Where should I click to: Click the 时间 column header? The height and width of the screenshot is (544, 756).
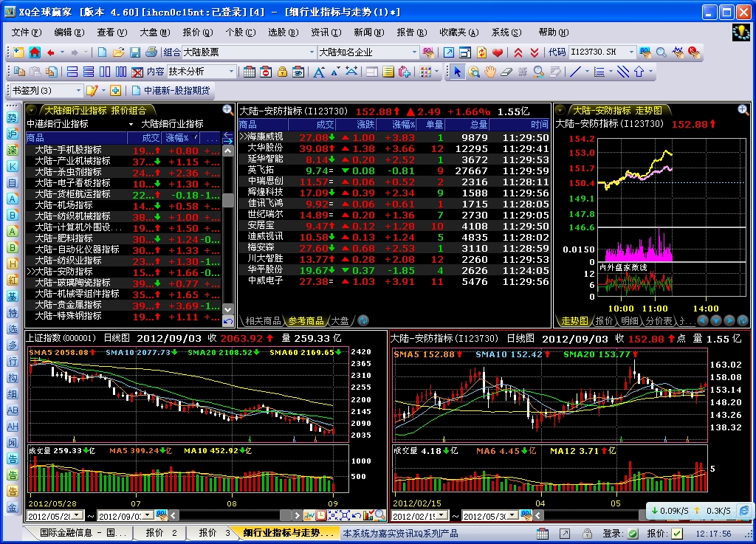[520, 125]
